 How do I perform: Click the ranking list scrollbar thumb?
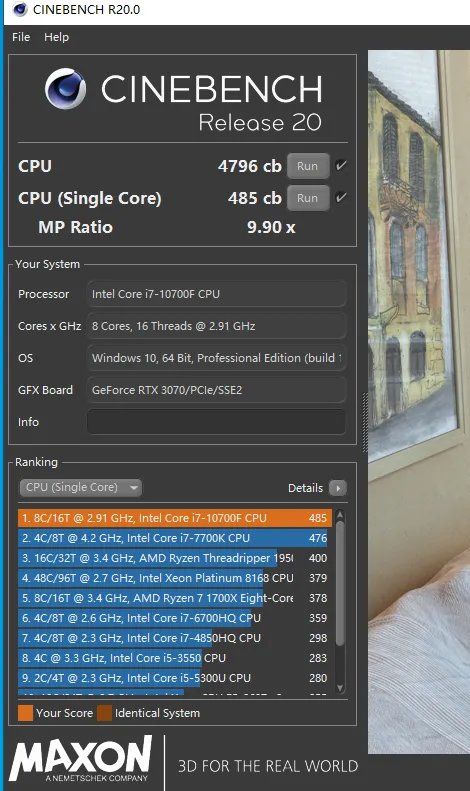(340, 584)
